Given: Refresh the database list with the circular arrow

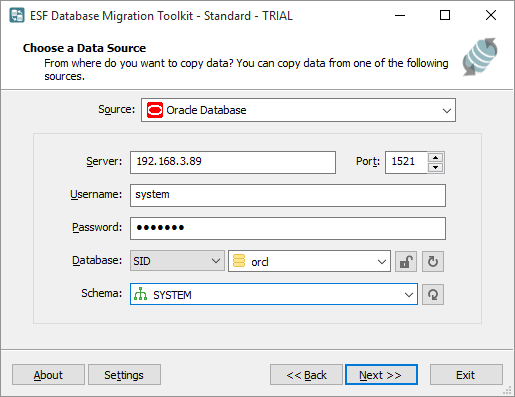Looking at the screenshot, I should 433,262.
